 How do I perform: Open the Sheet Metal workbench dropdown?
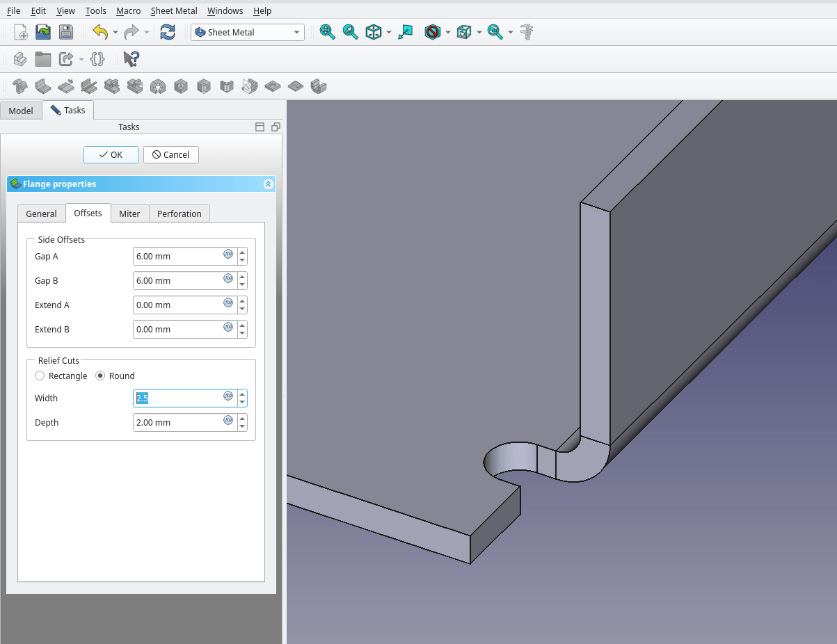[248, 32]
